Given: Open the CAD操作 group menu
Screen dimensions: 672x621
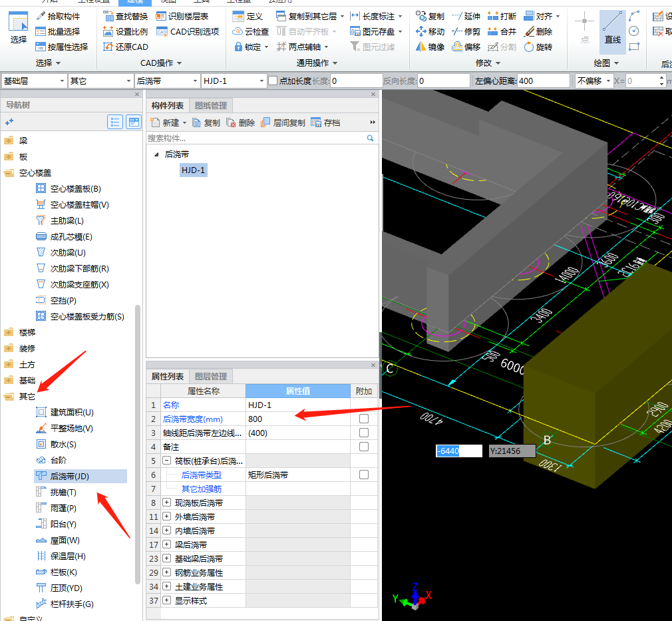Looking at the screenshot, I should pyautogui.click(x=161, y=63).
